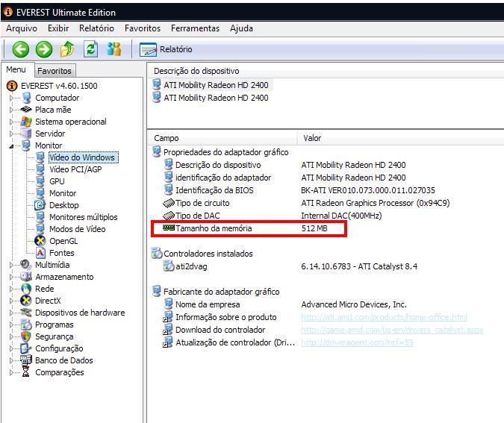The height and width of the screenshot is (423, 504).
Task: Select Vídeo PCI/AGP tree item
Action: coord(75,169)
